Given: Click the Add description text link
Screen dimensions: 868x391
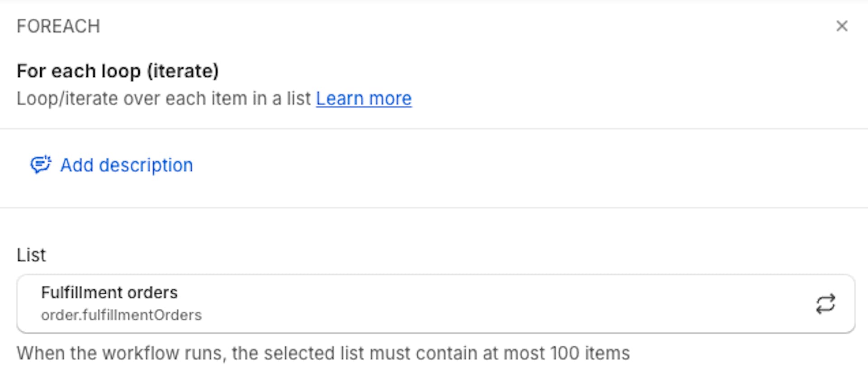Looking at the screenshot, I should [x=127, y=165].
